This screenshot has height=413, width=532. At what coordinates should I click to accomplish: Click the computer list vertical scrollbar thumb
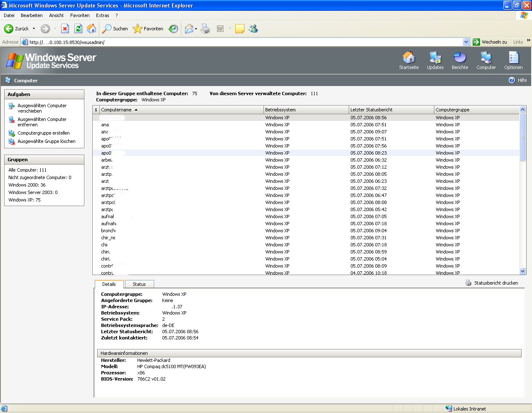pyautogui.click(x=523, y=137)
